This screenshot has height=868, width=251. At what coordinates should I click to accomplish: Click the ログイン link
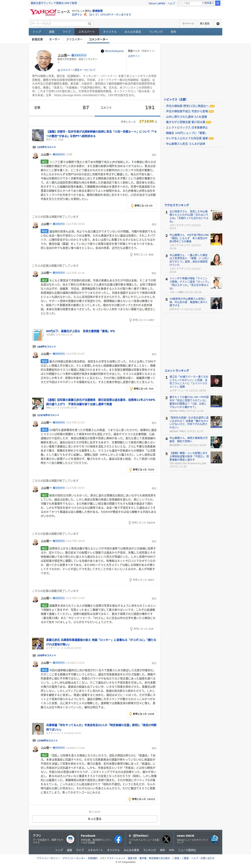point(77,14)
